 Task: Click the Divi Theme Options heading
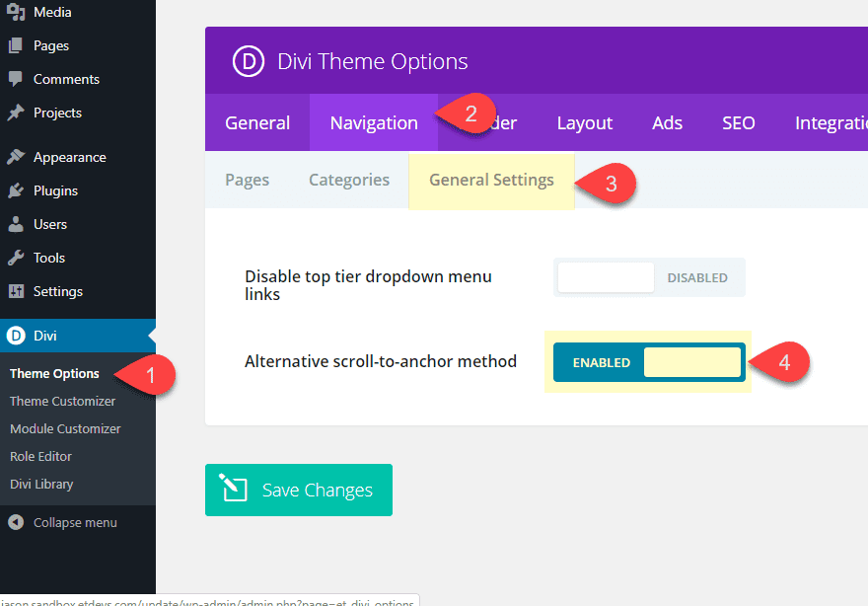tap(373, 61)
